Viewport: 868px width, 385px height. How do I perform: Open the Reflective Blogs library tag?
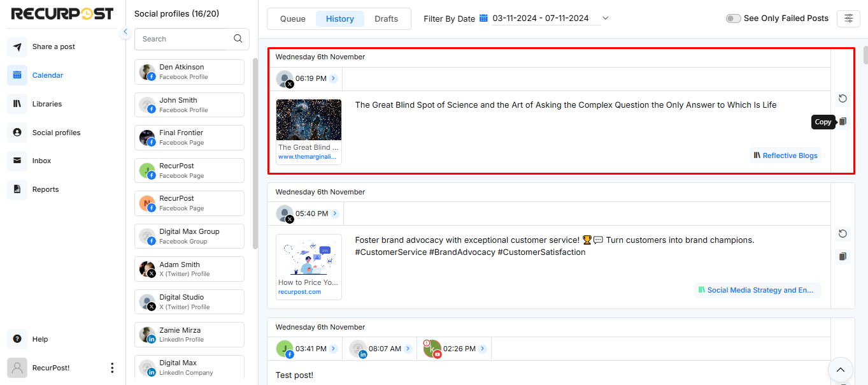tap(785, 156)
